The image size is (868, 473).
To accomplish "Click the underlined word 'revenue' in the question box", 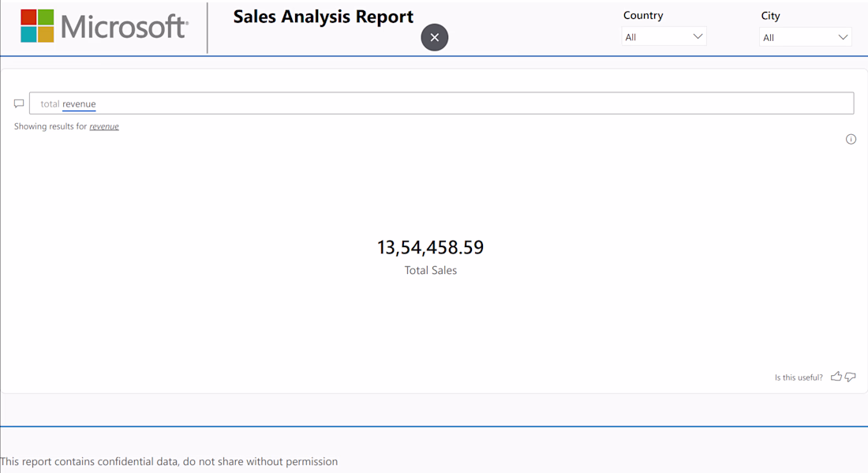I will (x=79, y=103).
